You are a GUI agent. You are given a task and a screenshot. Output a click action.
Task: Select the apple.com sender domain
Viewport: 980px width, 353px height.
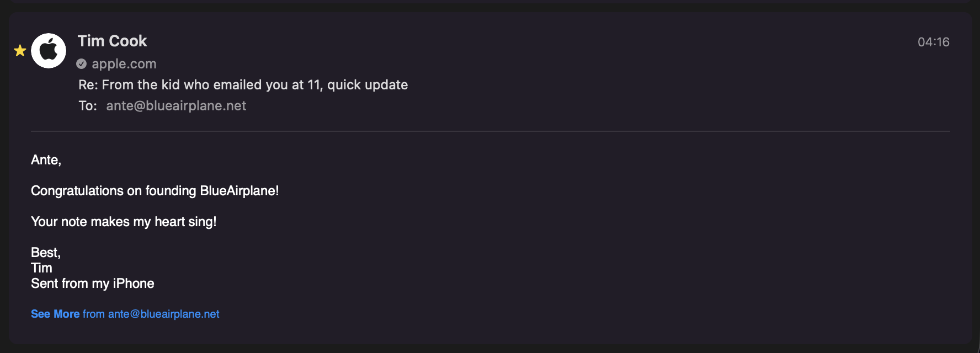click(124, 64)
